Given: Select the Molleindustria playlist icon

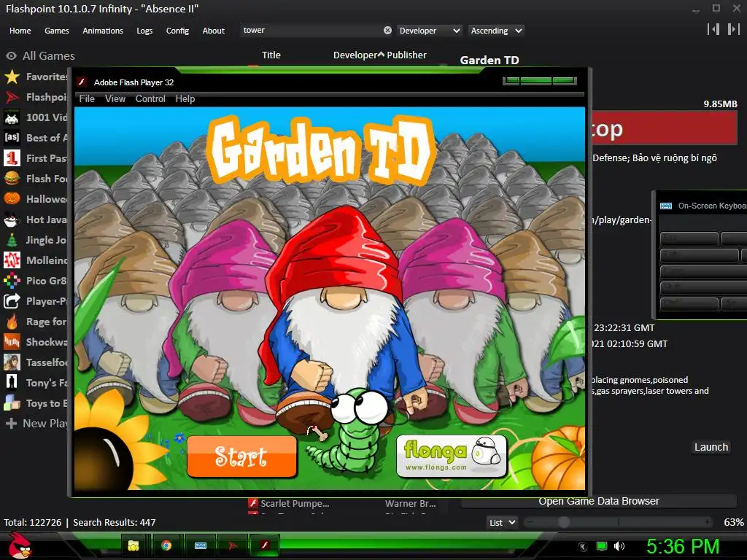Looking at the screenshot, I should tap(12, 260).
